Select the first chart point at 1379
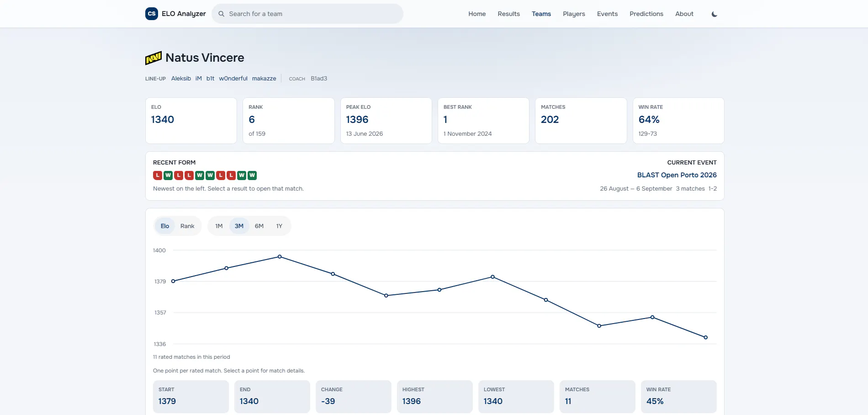This screenshot has height=415, width=868. tap(173, 281)
